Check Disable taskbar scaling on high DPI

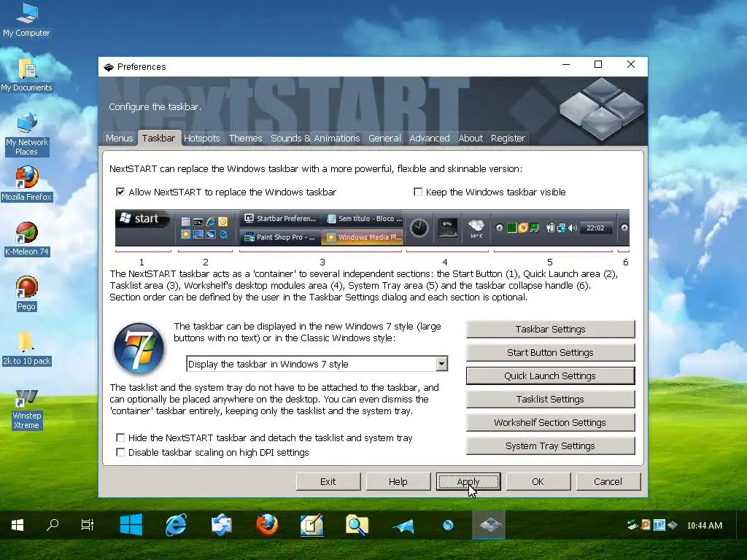pyautogui.click(x=120, y=452)
